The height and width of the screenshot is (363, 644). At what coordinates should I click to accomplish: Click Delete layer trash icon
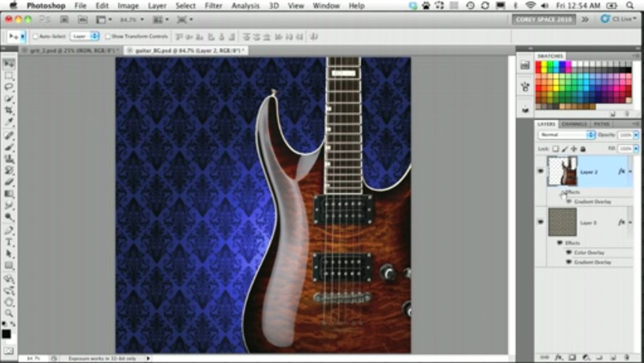(626, 357)
